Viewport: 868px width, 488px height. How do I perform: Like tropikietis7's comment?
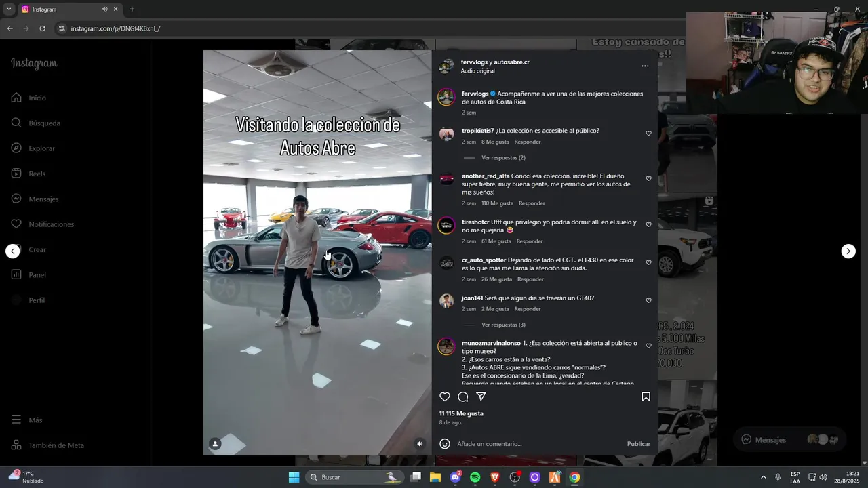pyautogui.click(x=648, y=134)
